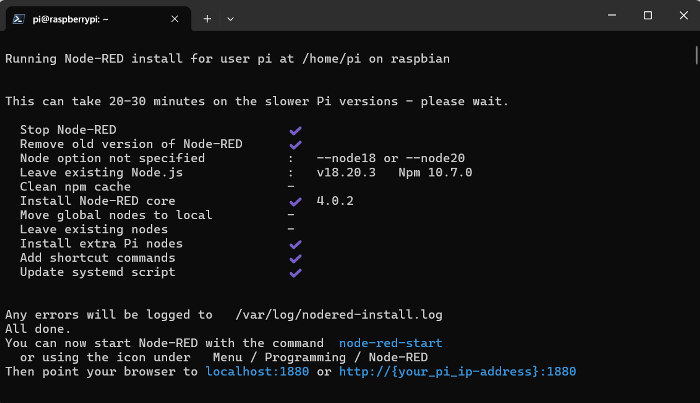This screenshot has height=403, width=700.
Task: Open the http://{your_pi_ip-address}:1880 link
Action: (458, 372)
